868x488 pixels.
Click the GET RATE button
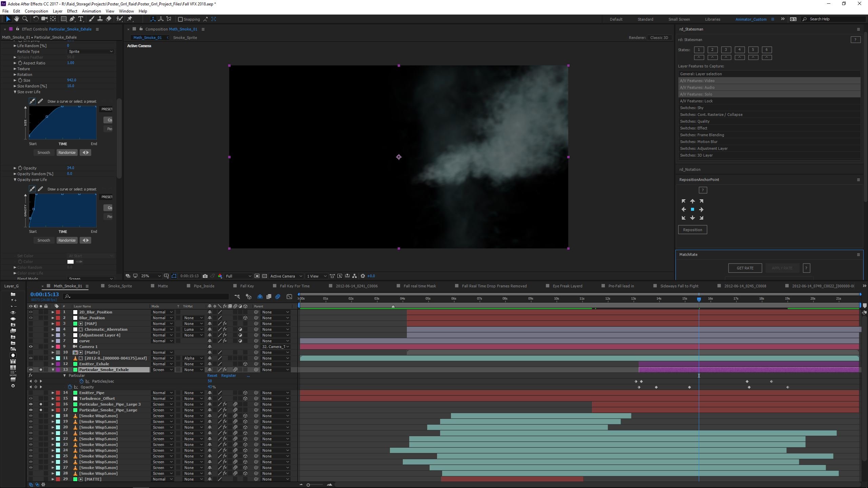click(745, 268)
